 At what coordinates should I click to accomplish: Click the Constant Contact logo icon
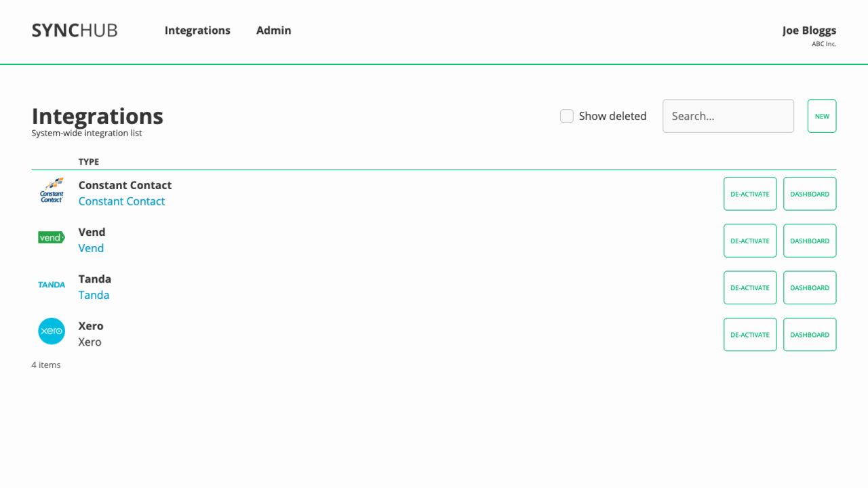click(52, 190)
